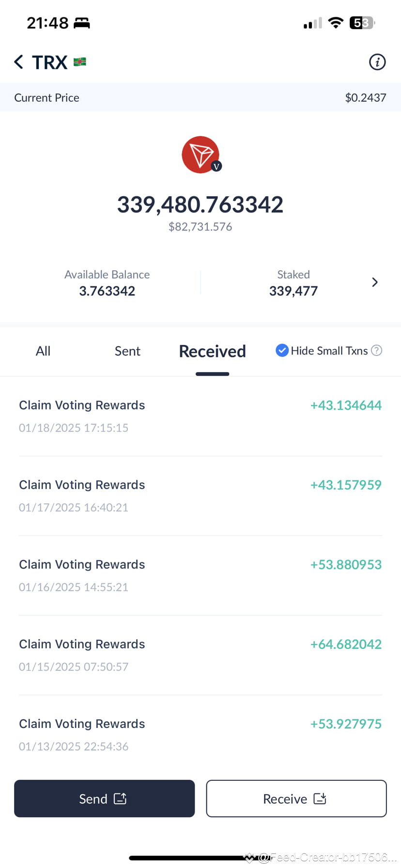Viewport: 401px width, 868px height.
Task: Tap the battery indicator icon
Action: pos(362,23)
